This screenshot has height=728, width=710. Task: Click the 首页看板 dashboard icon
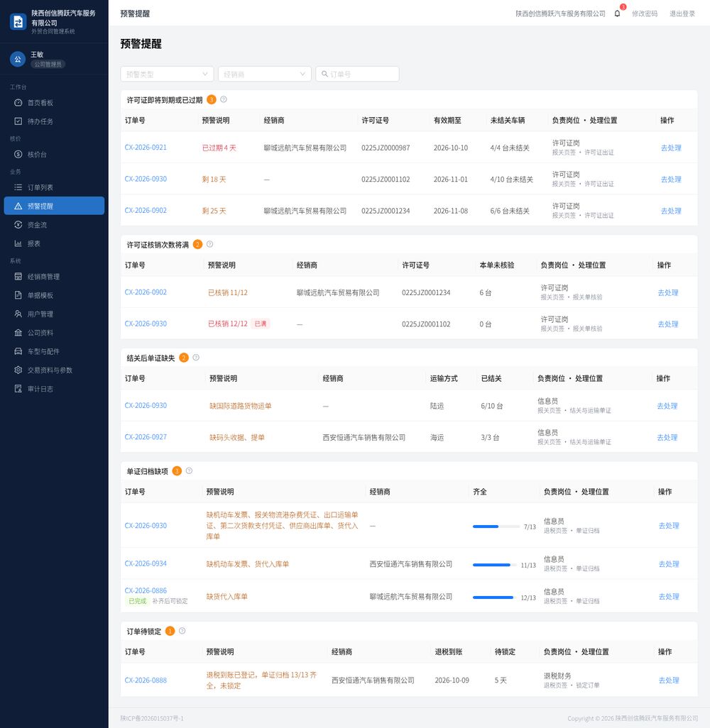[18, 103]
